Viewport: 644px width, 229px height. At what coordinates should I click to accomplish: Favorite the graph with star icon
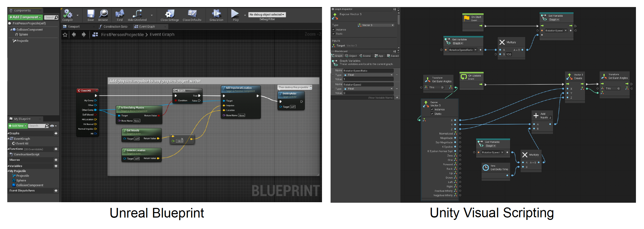coord(65,35)
